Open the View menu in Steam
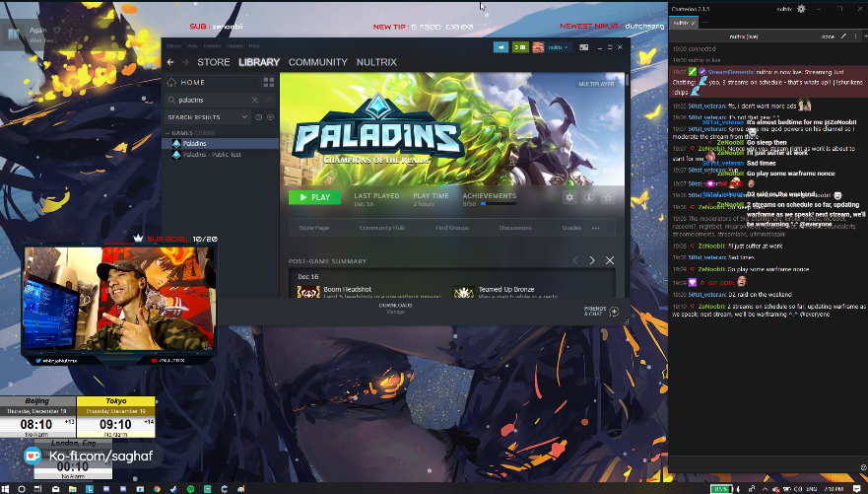This screenshot has width=868, height=494. (193, 46)
